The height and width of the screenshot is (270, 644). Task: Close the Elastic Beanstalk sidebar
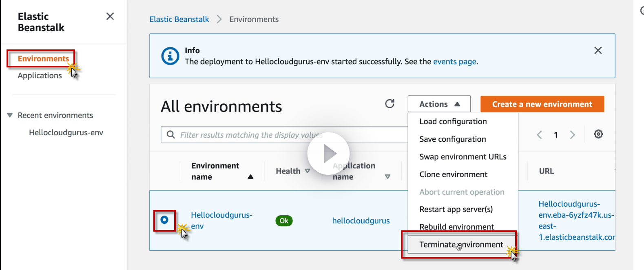pyautogui.click(x=110, y=16)
